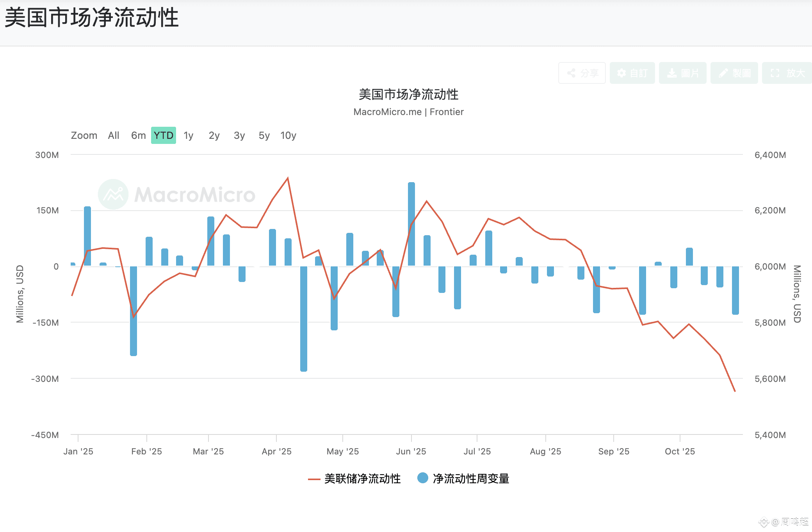The image size is (812, 532).
Task: Switch zoom range to 1y
Action: 189,135
